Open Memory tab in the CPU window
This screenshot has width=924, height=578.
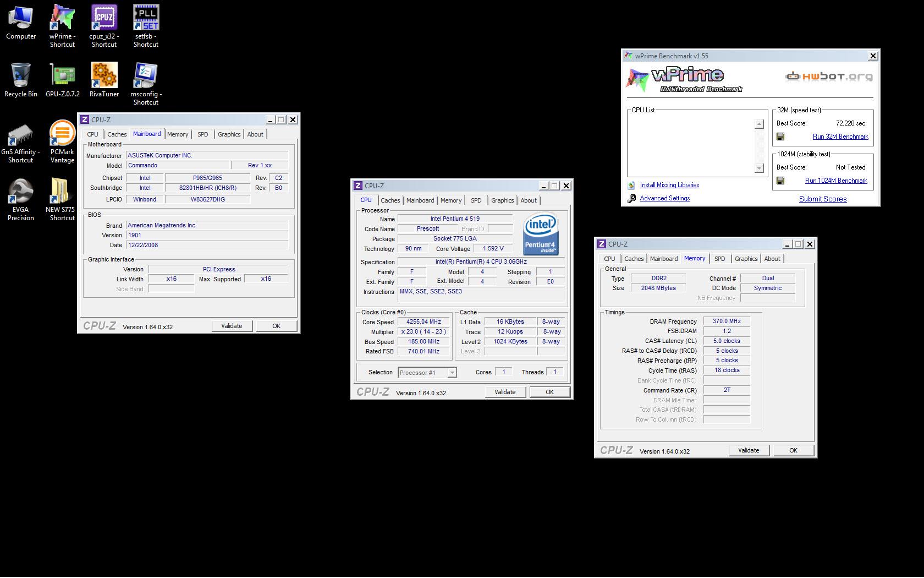451,200
